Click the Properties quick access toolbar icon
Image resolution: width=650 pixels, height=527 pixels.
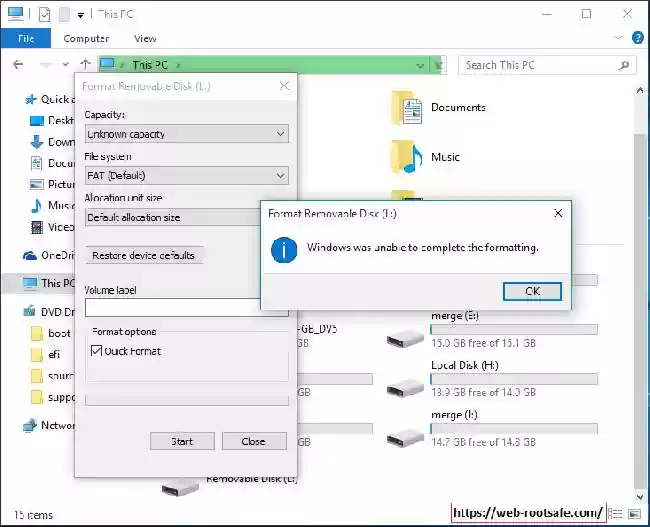(x=44, y=15)
